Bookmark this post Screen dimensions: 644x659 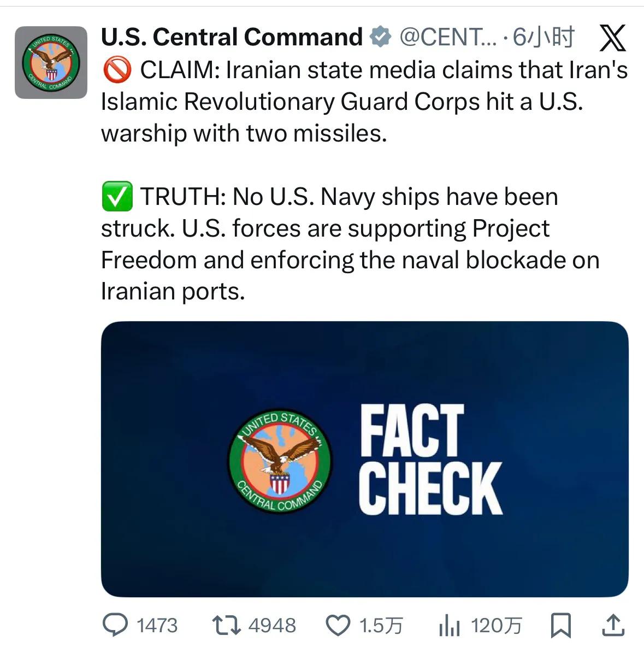pyautogui.click(x=560, y=625)
